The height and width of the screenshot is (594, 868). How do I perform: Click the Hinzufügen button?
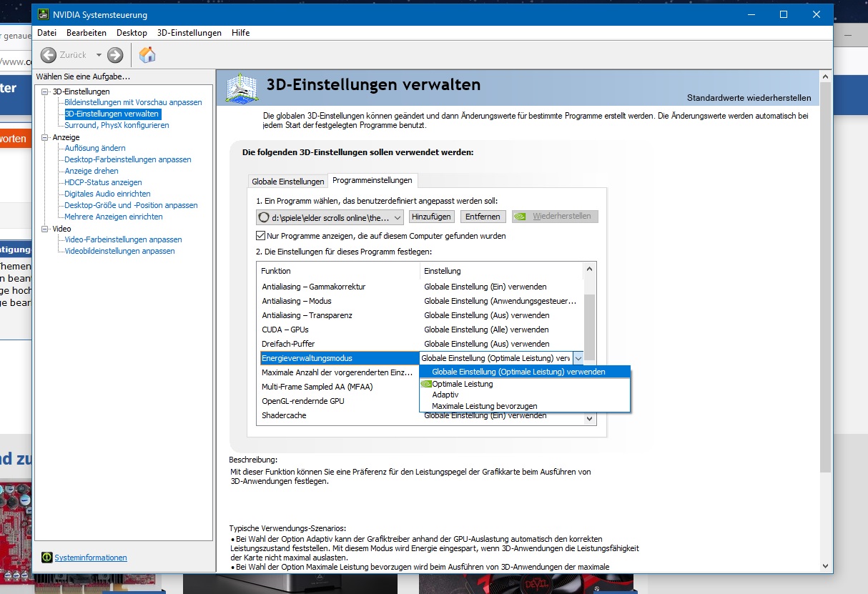pyautogui.click(x=432, y=217)
